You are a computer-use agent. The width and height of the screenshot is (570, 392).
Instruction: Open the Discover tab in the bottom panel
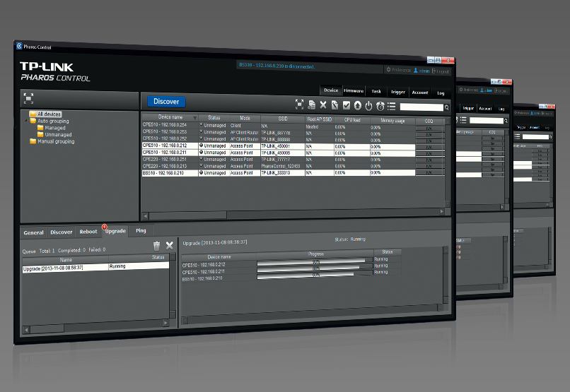pos(61,232)
